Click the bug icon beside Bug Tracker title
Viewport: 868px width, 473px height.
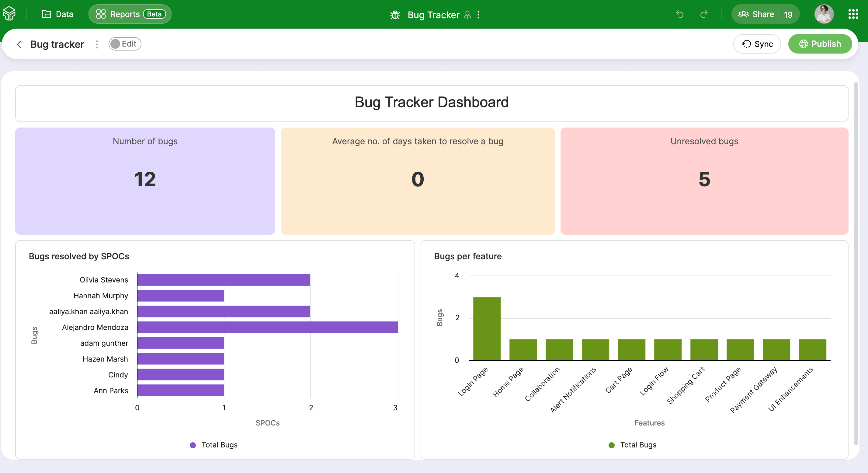pyautogui.click(x=395, y=15)
